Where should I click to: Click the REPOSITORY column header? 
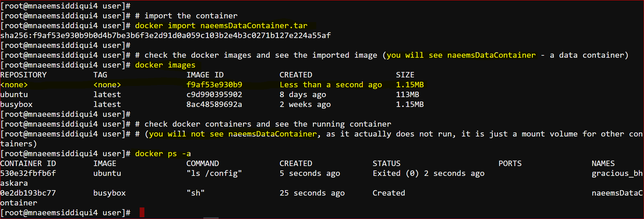click(23, 75)
